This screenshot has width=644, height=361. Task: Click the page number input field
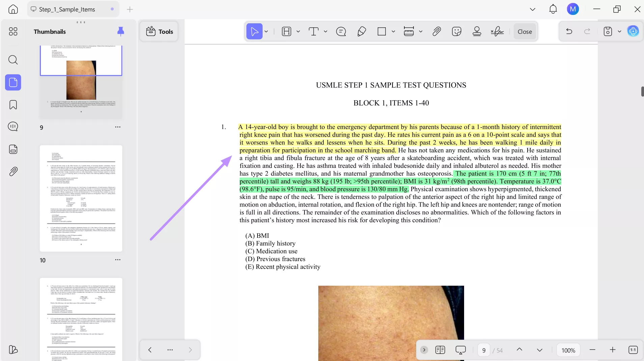[x=484, y=350]
